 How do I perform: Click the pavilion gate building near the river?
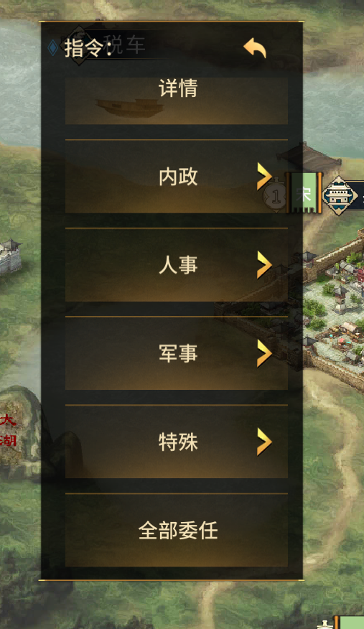tap(311, 157)
